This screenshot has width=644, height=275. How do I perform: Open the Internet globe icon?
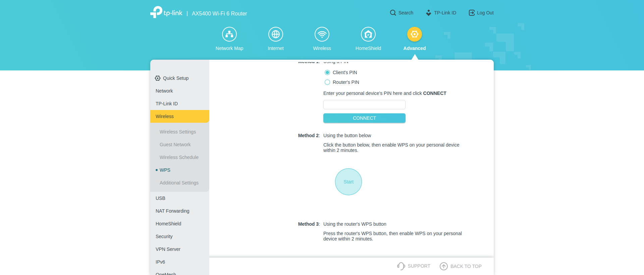276,34
